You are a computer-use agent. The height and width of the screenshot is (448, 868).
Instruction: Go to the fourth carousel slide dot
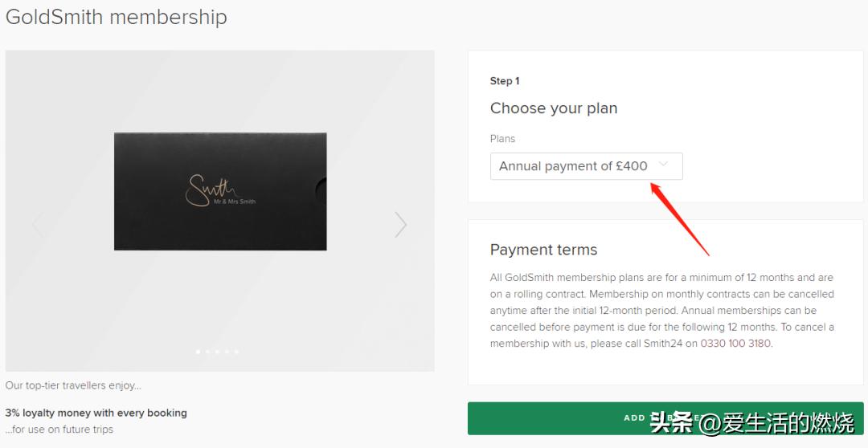pyautogui.click(x=227, y=352)
